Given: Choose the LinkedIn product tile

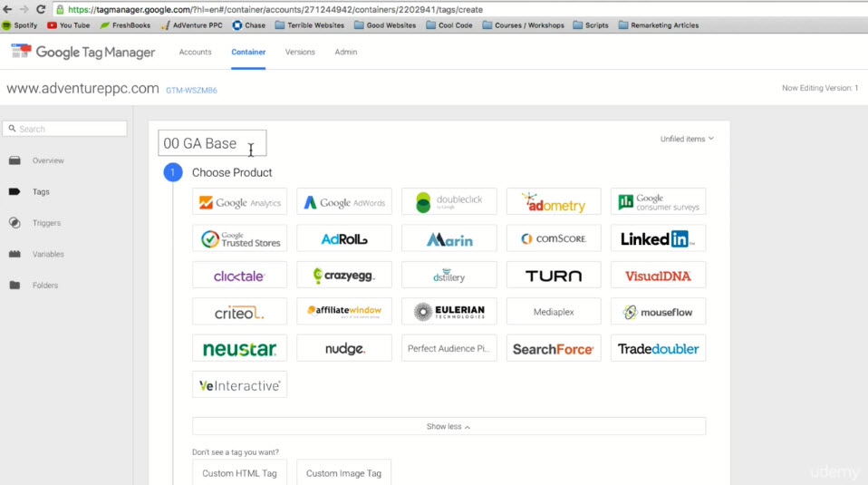Looking at the screenshot, I should pyautogui.click(x=658, y=239).
